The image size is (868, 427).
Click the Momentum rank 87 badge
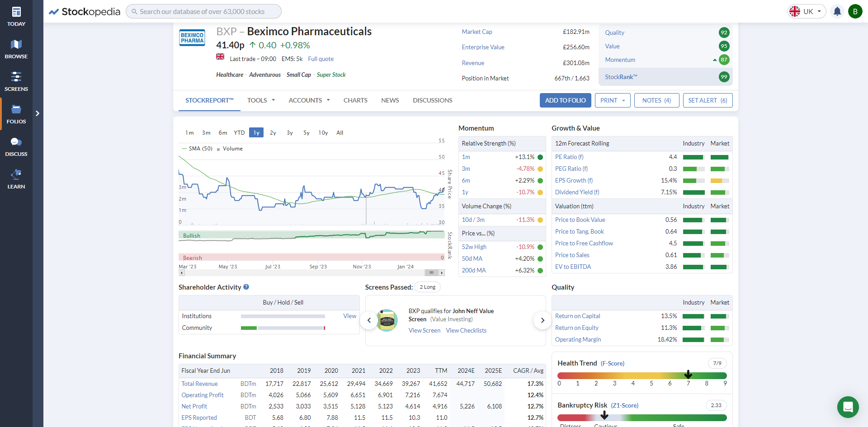(x=724, y=60)
